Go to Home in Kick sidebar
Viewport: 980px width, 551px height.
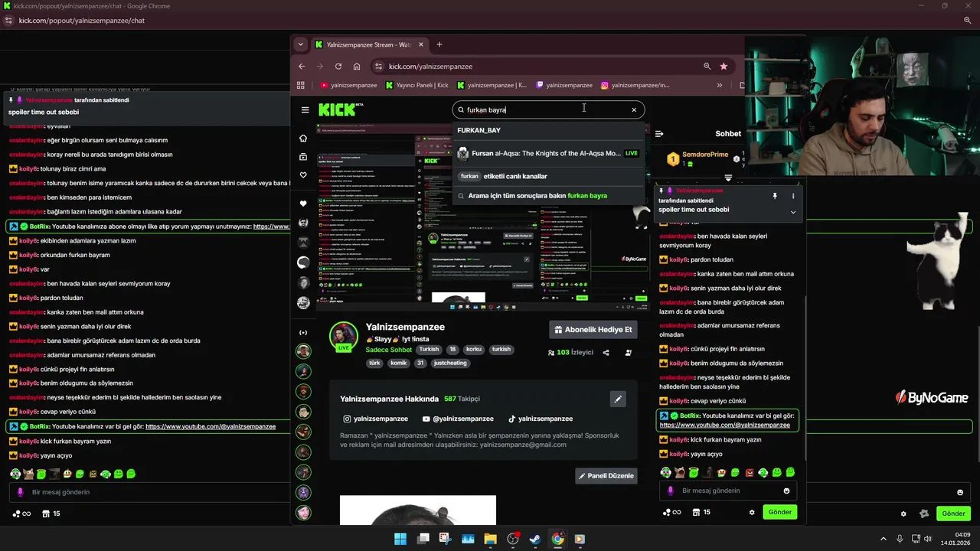pos(303,139)
